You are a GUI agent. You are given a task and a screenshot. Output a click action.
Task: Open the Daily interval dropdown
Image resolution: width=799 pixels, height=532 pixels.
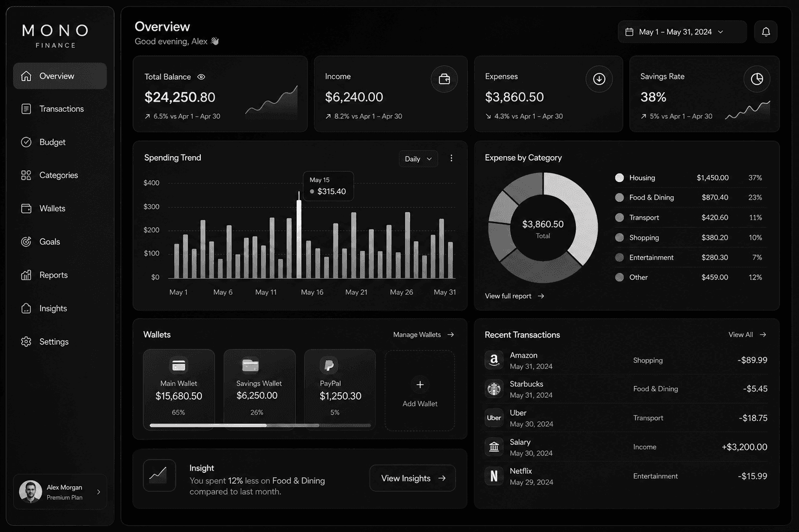[418, 159]
